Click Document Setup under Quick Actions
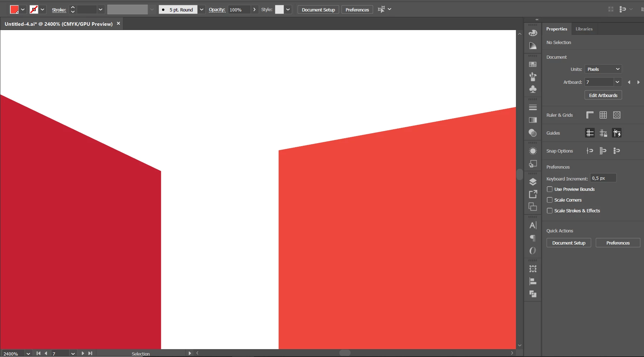The width and height of the screenshot is (644, 357). pos(569,243)
